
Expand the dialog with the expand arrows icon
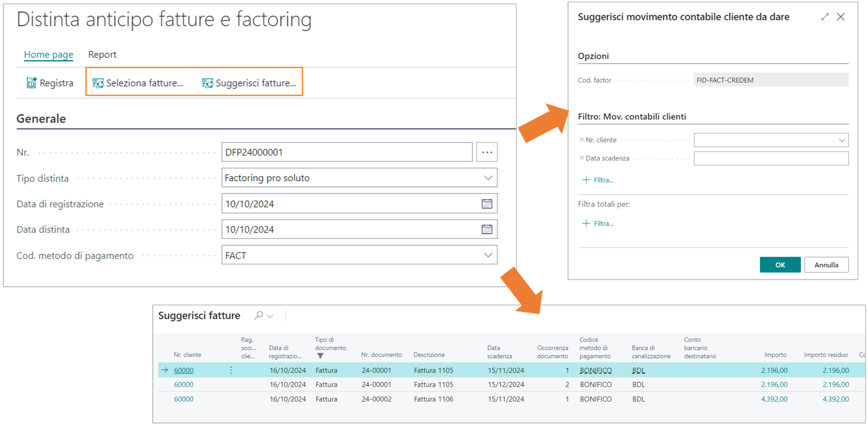tap(824, 17)
